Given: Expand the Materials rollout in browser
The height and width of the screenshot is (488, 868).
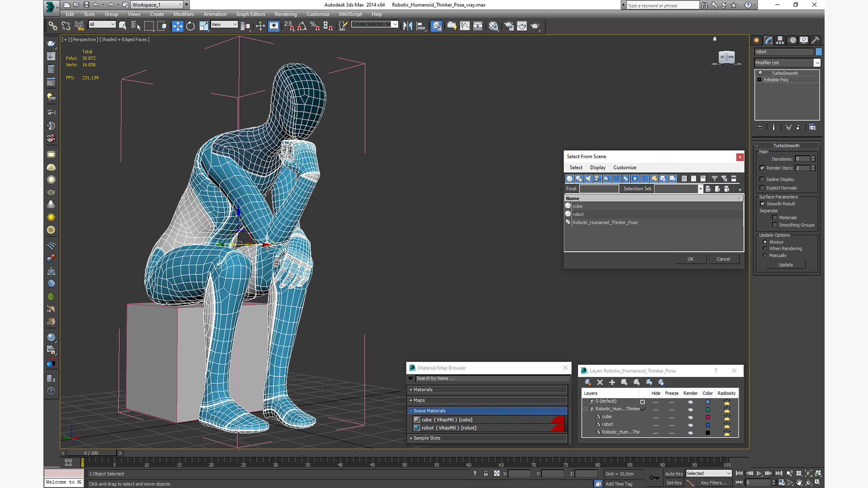Looking at the screenshot, I should [487, 390].
